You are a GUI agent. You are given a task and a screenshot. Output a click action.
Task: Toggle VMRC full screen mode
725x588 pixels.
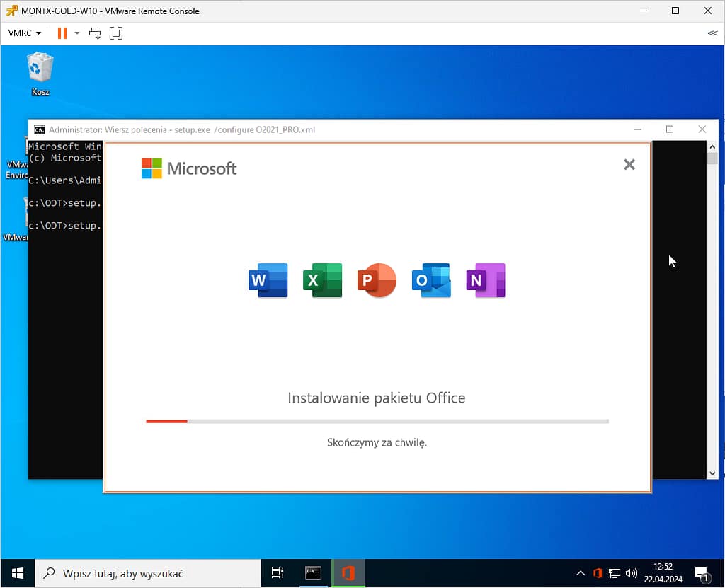[x=116, y=33]
